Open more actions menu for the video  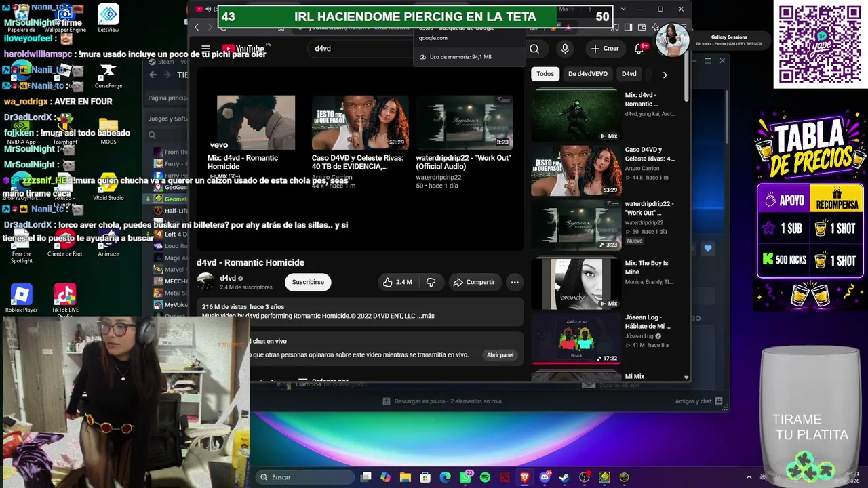click(515, 282)
